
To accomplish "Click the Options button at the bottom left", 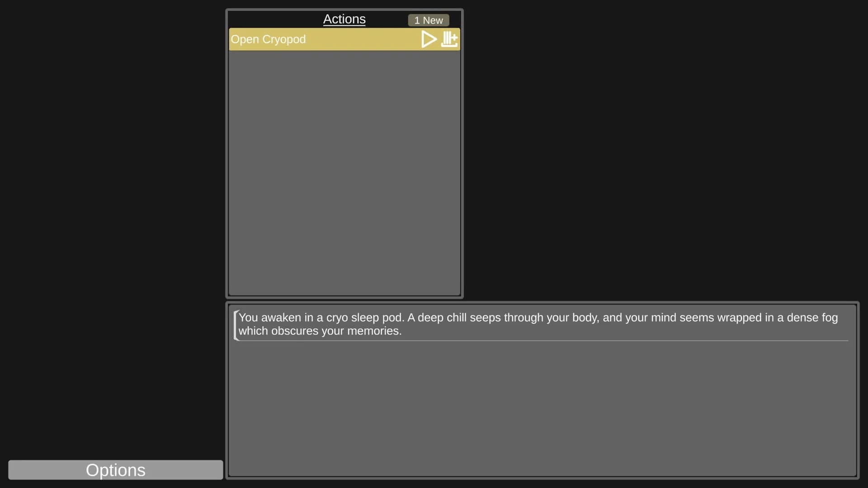I will (x=115, y=470).
